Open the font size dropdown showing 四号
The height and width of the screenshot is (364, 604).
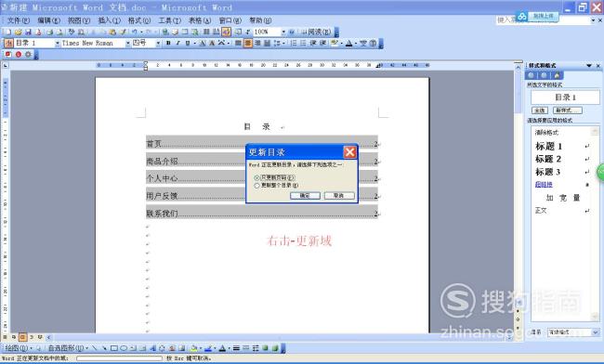tap(158, 43)
